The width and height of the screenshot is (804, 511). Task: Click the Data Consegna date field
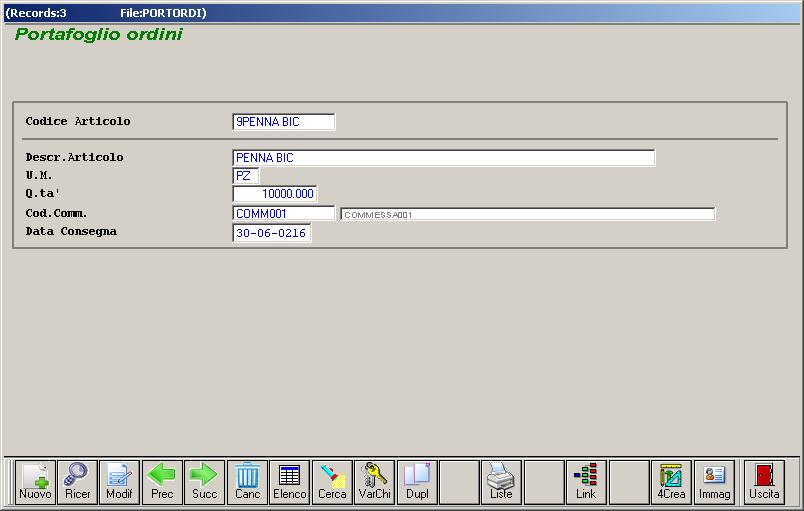[271, 233]
